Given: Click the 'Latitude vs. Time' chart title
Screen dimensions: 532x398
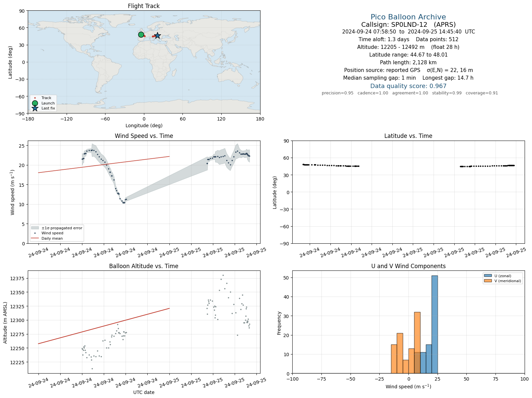Looking at the screenshot, I should tap(408, 136).
